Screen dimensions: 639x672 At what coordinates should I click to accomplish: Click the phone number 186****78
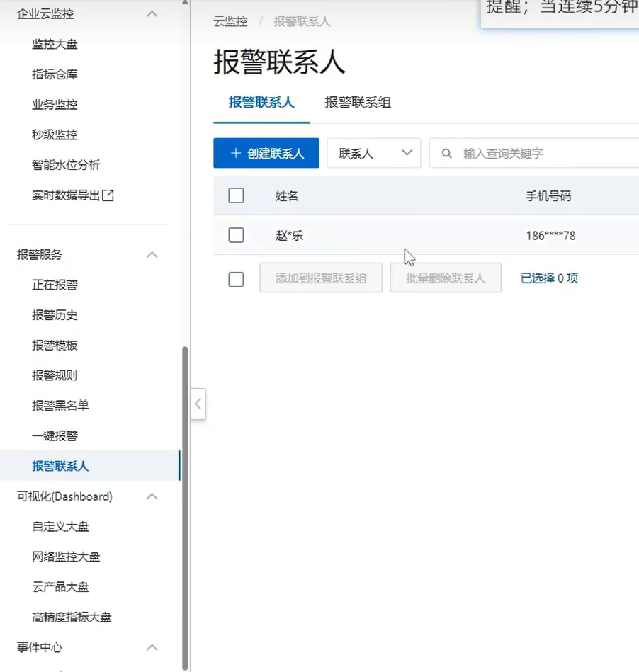point(550,236)
